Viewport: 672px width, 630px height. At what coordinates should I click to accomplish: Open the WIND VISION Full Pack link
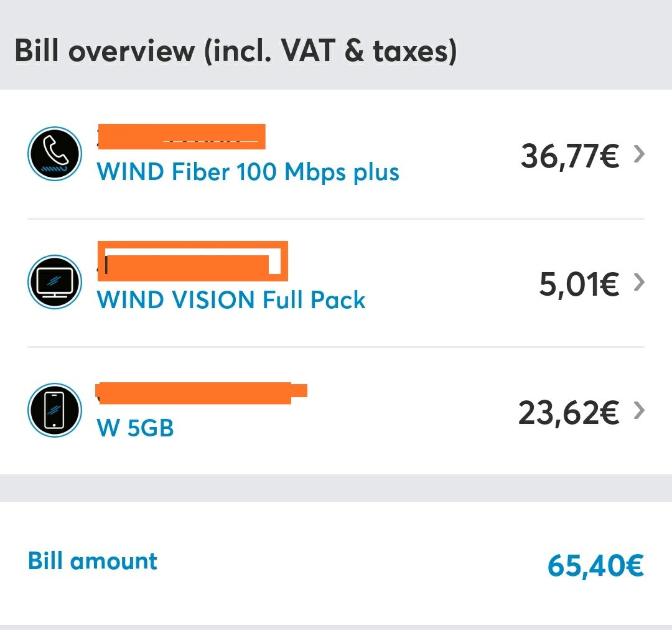coord(231,299)
